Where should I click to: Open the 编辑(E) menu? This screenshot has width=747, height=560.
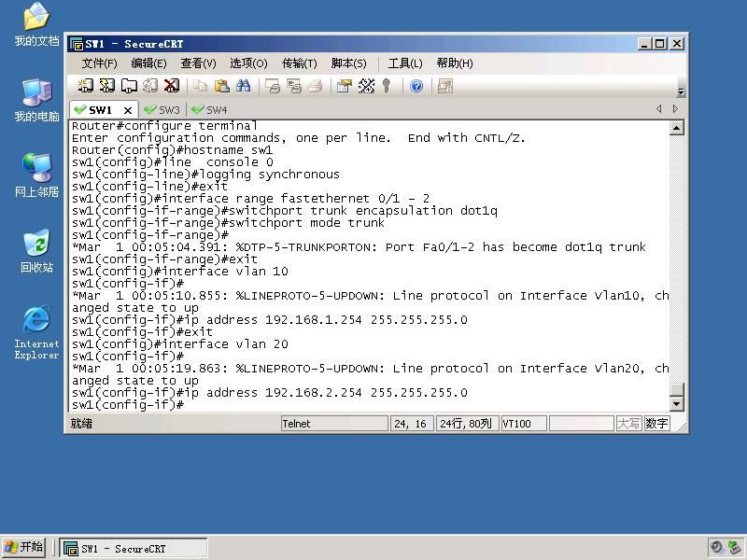(x=149, y=63)
